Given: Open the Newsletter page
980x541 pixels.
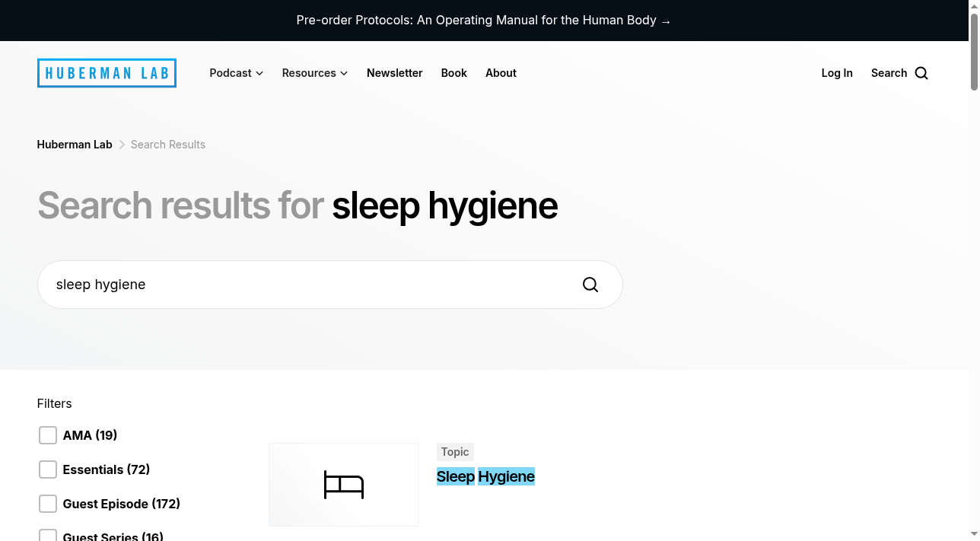Looking at the screenshot, I should point(394,73).
